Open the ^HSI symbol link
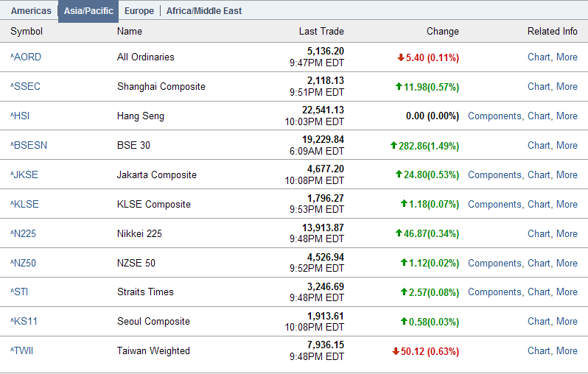588x374 pixels. (20, 116)
